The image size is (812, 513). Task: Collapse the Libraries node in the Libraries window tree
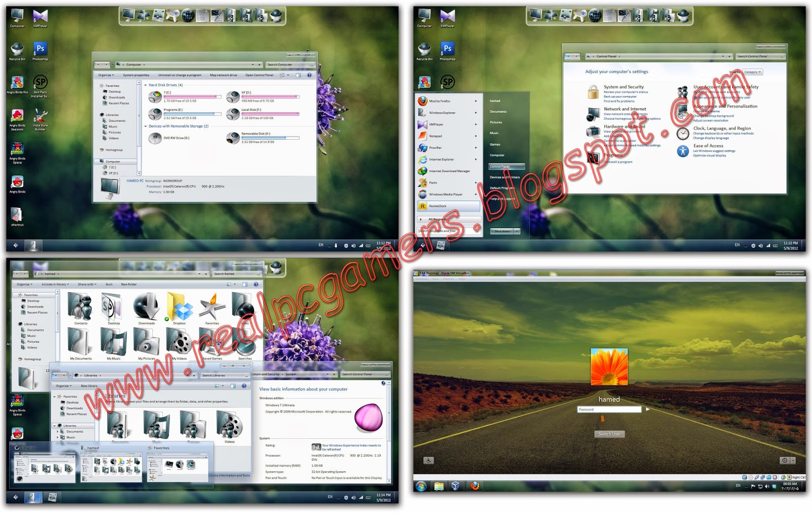point(54,426)
